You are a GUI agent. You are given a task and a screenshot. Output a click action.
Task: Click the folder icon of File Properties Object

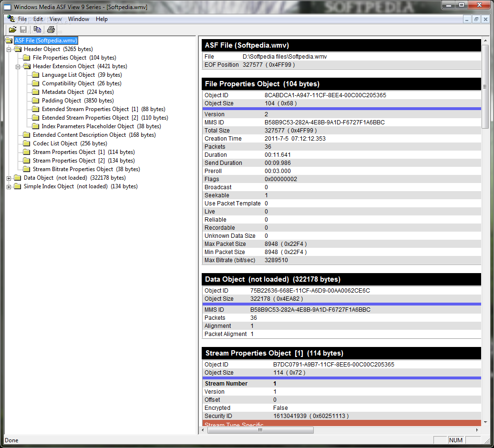pyautogui.click(x=27, y=58)
